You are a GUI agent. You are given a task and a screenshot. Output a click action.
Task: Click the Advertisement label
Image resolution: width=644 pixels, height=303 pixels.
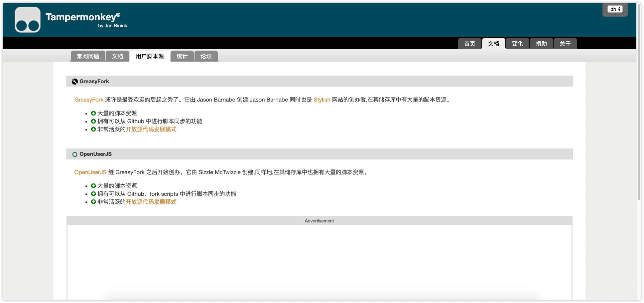pyautogui.click(x=319, y=221)
